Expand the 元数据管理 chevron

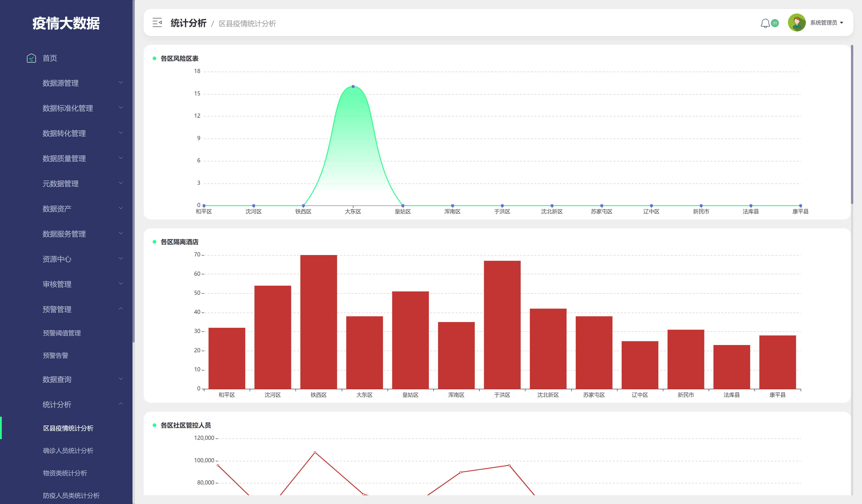coord(121,183)
